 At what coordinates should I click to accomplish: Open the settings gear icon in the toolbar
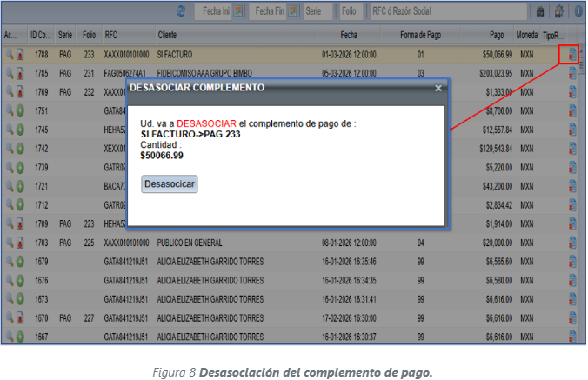coord(558,11)
